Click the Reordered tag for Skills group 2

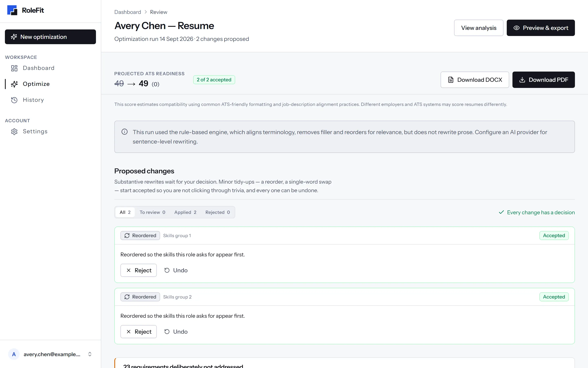140,297
